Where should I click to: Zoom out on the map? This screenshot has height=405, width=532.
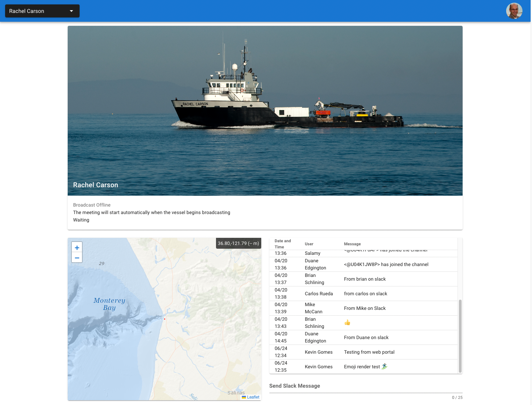click(77, 258)
